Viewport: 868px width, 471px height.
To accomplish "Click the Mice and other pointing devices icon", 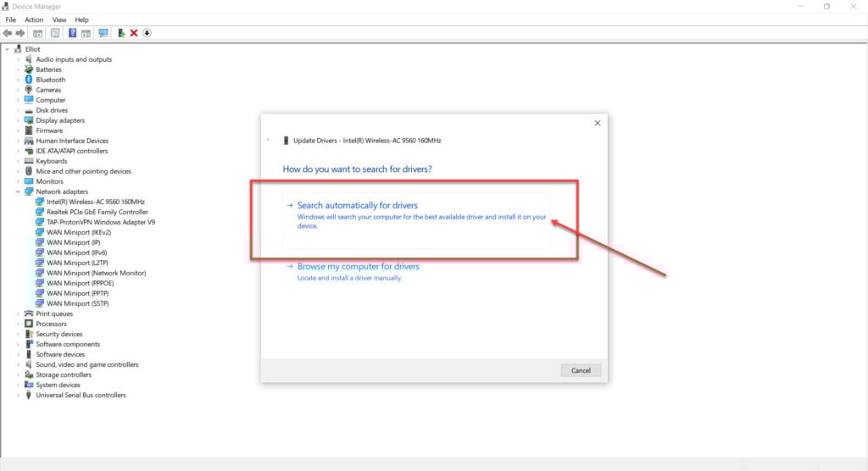I will click(29, 171).
